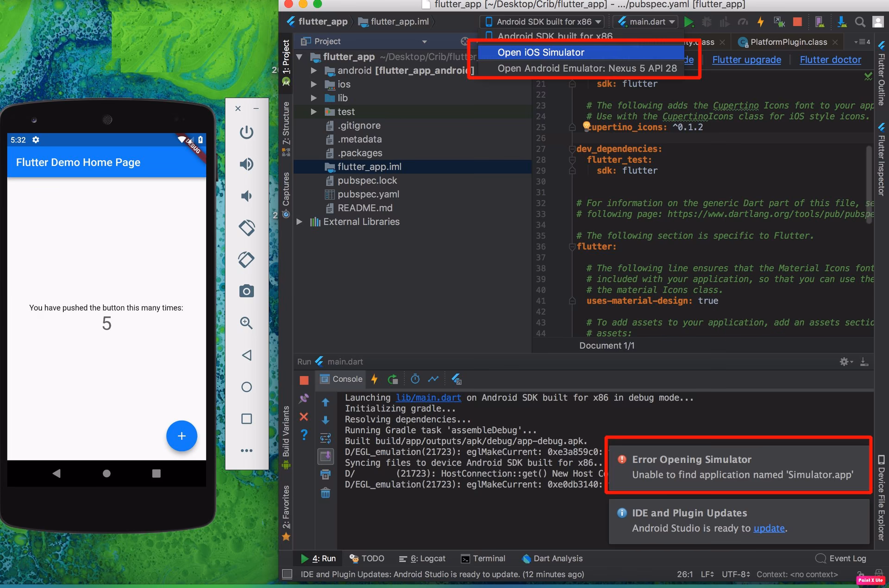
Task: Open Timeline stopwatch icon in Run panel
Action: pos(415,379)
